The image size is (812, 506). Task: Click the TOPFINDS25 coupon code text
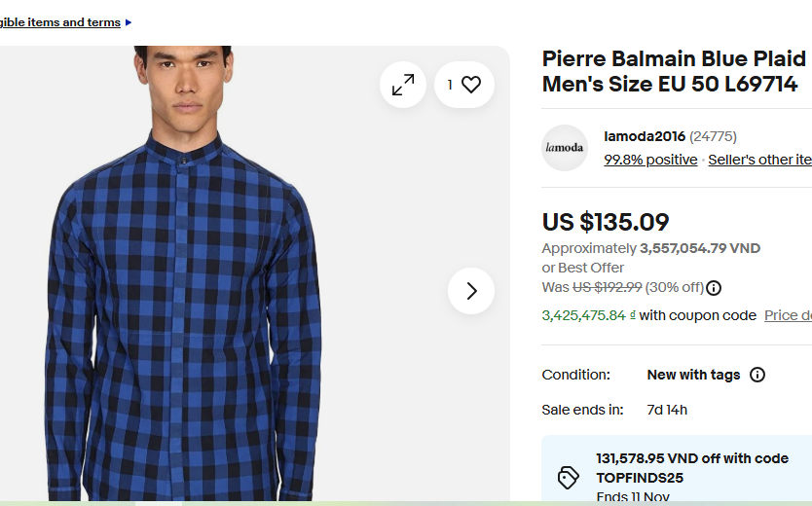click(x=640, y=478)
